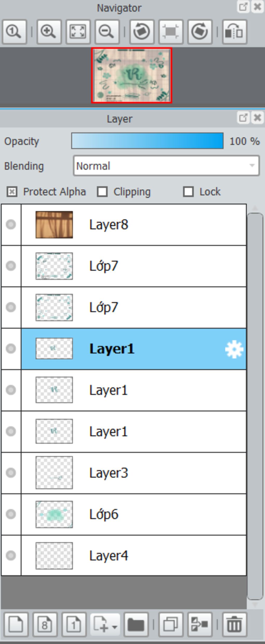This screenshot has width=265, height=644.
Task: Click the Opacity slider bar
Action: point(148,141)
